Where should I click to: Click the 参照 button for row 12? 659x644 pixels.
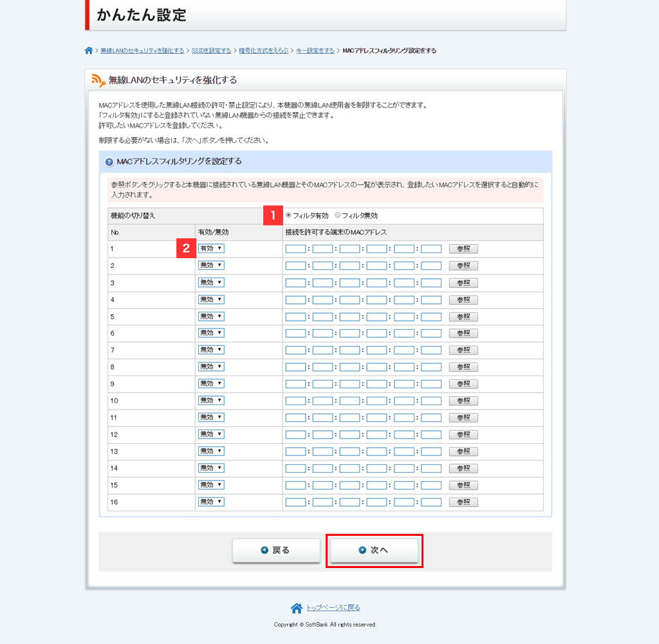click(x=463, y=435)
